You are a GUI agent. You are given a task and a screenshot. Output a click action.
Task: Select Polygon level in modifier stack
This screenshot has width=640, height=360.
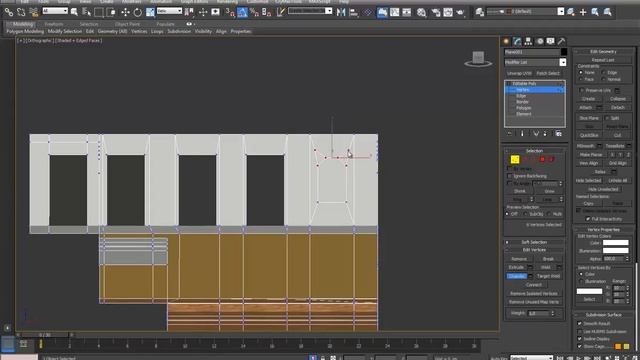[524, 108]
